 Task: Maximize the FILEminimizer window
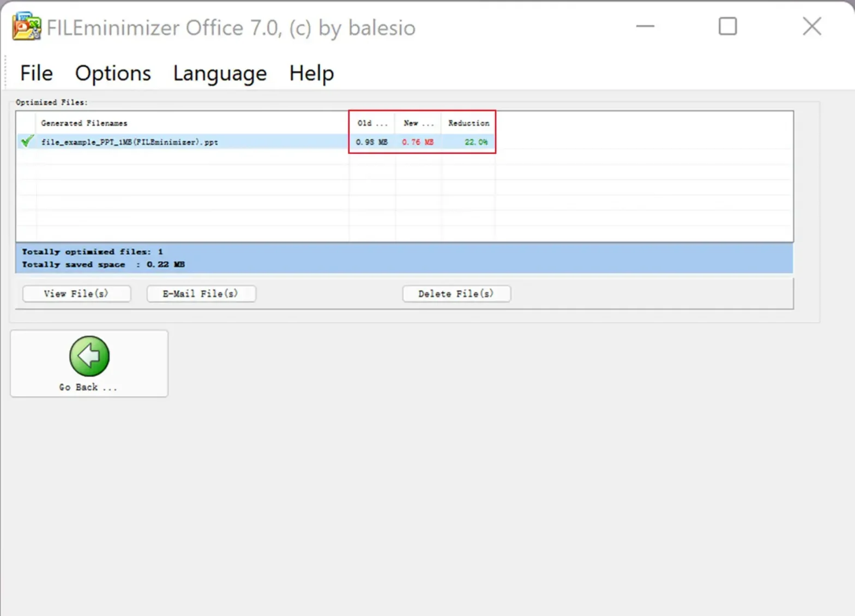tap(727, 26)
